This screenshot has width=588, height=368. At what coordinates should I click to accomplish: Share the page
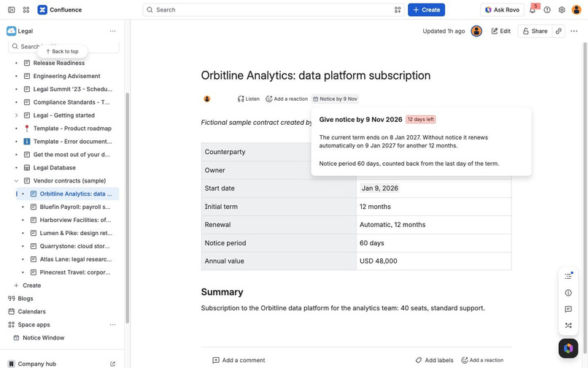[535, 31]
